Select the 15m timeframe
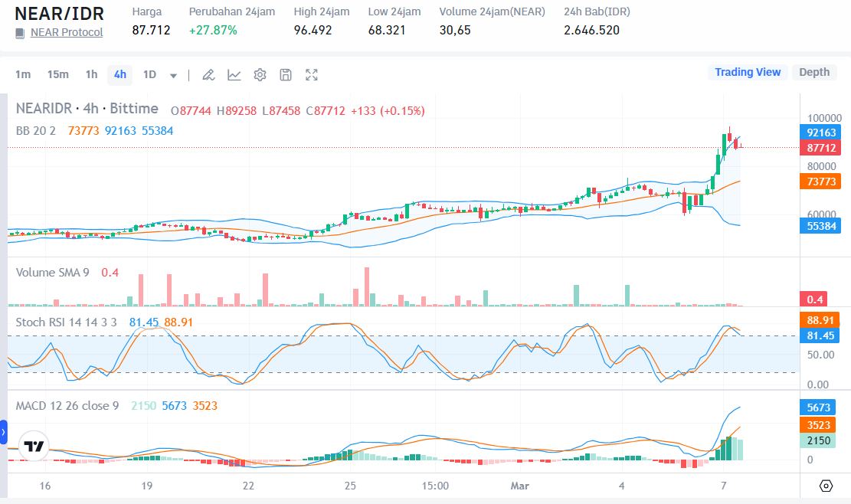 pos(57,74)
